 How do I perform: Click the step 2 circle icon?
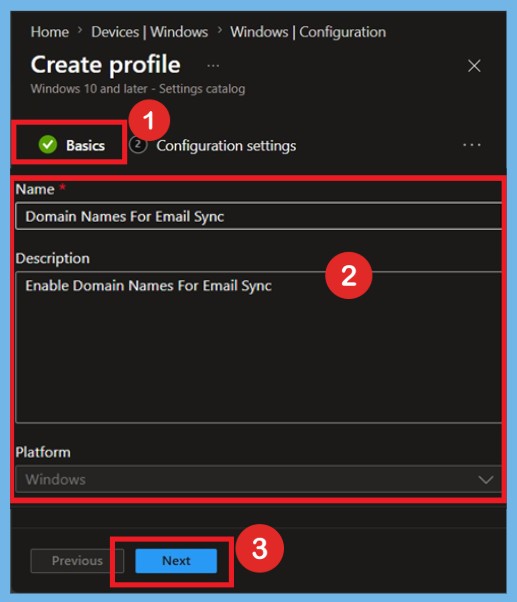coord(138,145)
